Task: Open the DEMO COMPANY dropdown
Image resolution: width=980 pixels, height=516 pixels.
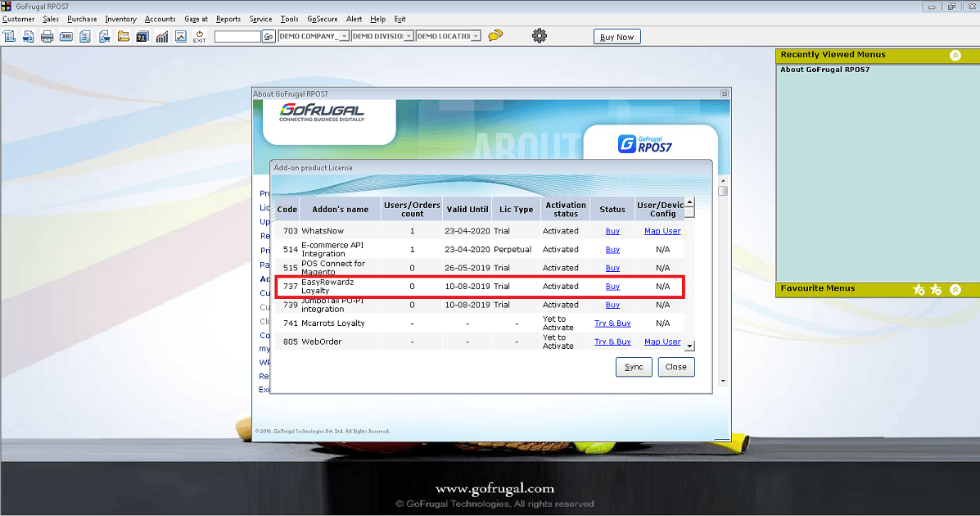Action: [345, 36]
